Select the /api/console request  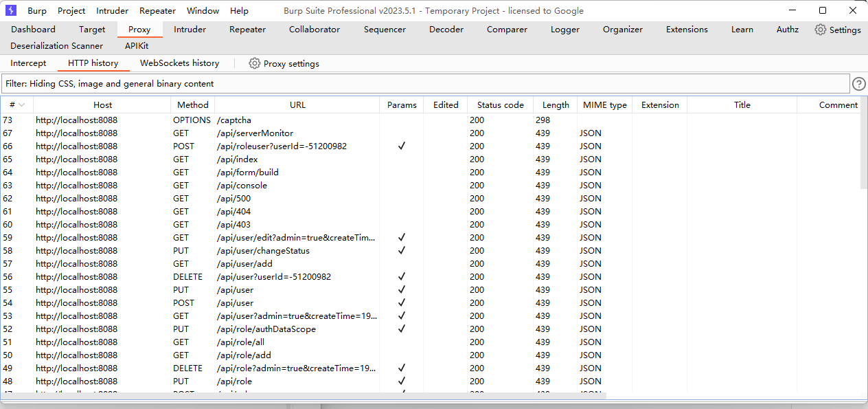pyautogui.click(x=430, y=186)
